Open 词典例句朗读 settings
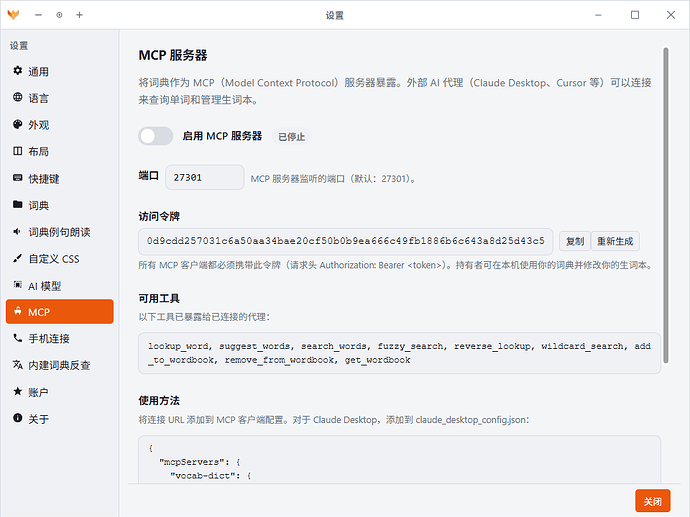The width and height of the screenshot is (690, 517). 59,232
